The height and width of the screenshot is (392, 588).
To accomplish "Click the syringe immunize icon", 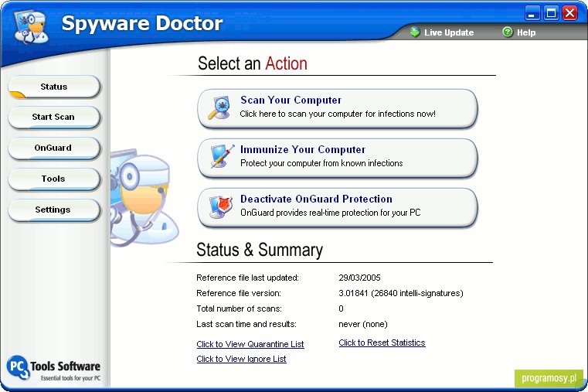I will pos(222,156).
